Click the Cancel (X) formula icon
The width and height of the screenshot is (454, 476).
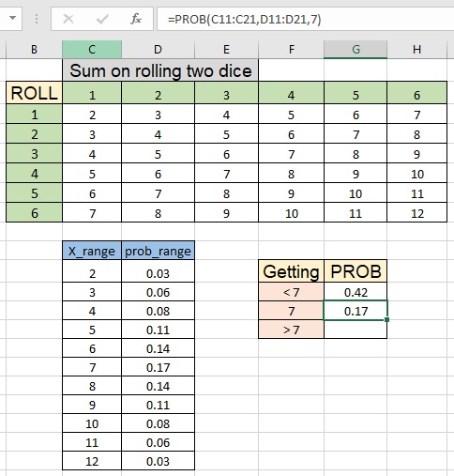[68, 19]
